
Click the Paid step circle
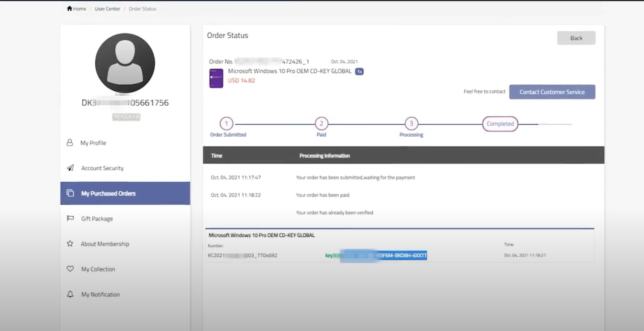322,123
